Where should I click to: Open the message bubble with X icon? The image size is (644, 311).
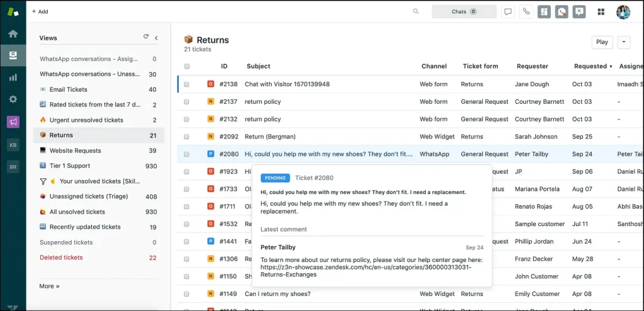click(x=579, y=11)
